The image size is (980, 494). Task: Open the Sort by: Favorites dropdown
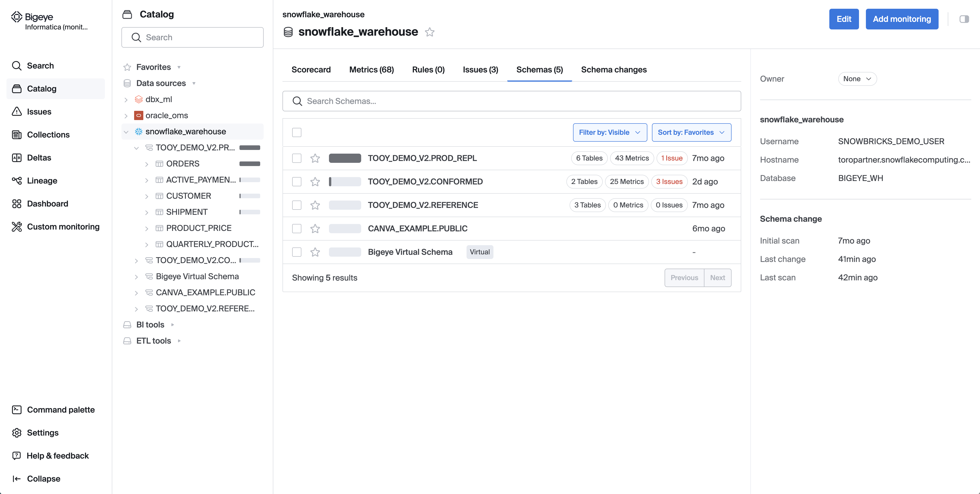point(691,132)
